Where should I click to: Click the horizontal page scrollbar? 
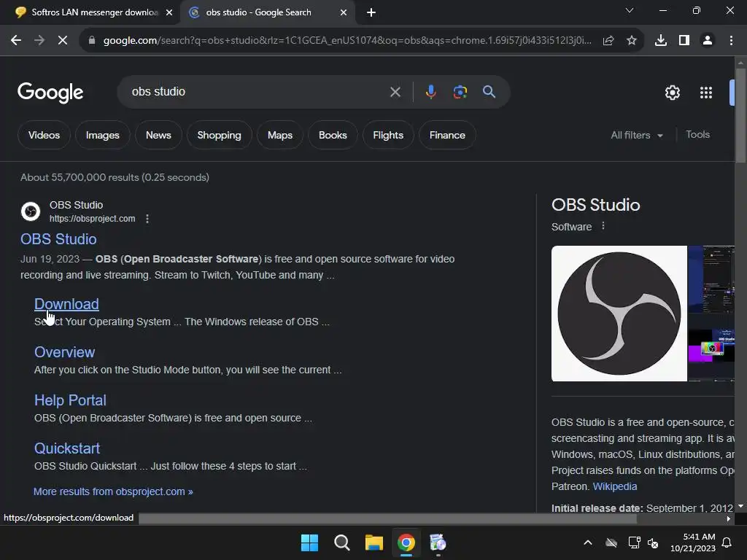click(387, 519)
